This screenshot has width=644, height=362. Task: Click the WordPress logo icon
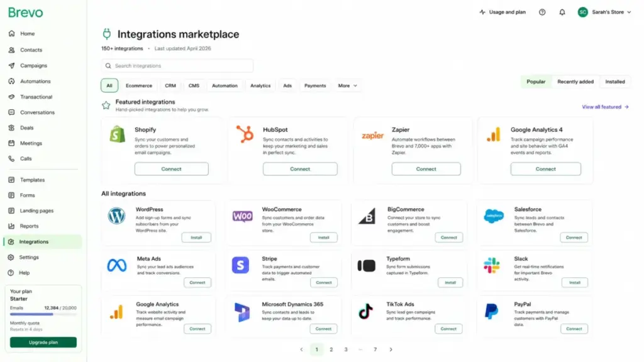116,216
